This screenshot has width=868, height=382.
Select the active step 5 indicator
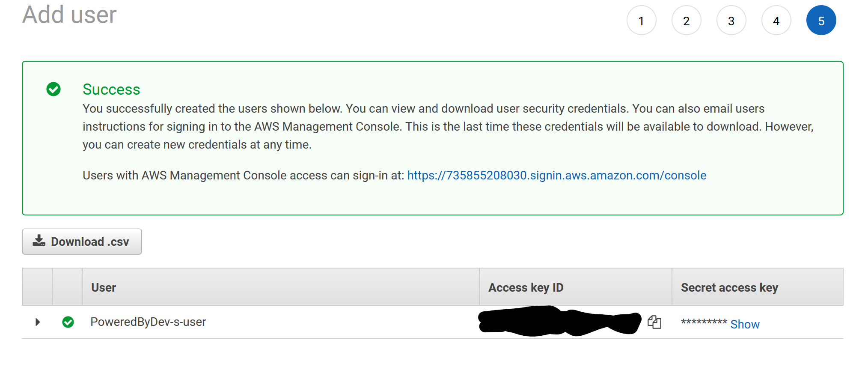pyautogui.click(x=821, y=21)
